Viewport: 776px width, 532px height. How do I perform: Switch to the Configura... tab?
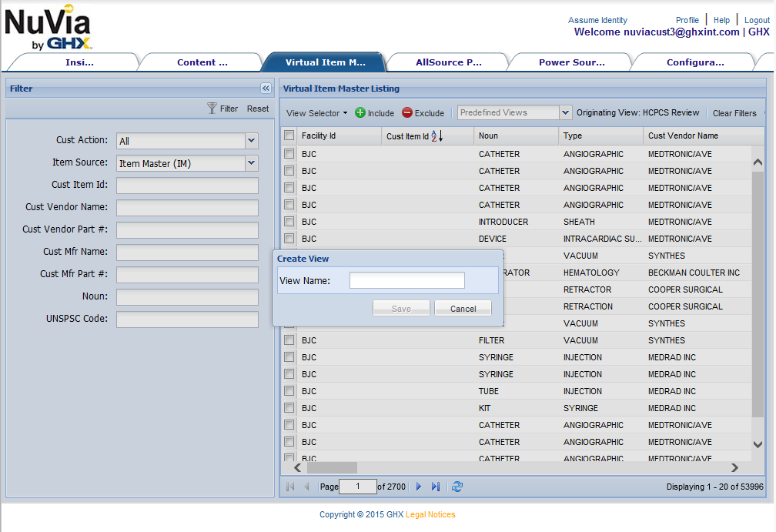pos(695,62)
